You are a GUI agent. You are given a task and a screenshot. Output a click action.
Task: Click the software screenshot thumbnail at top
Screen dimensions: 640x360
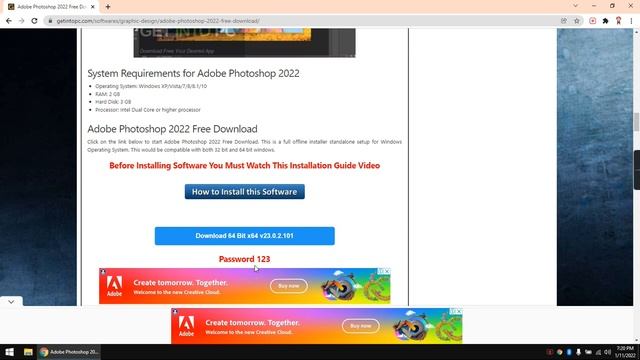tap(244, 43)
